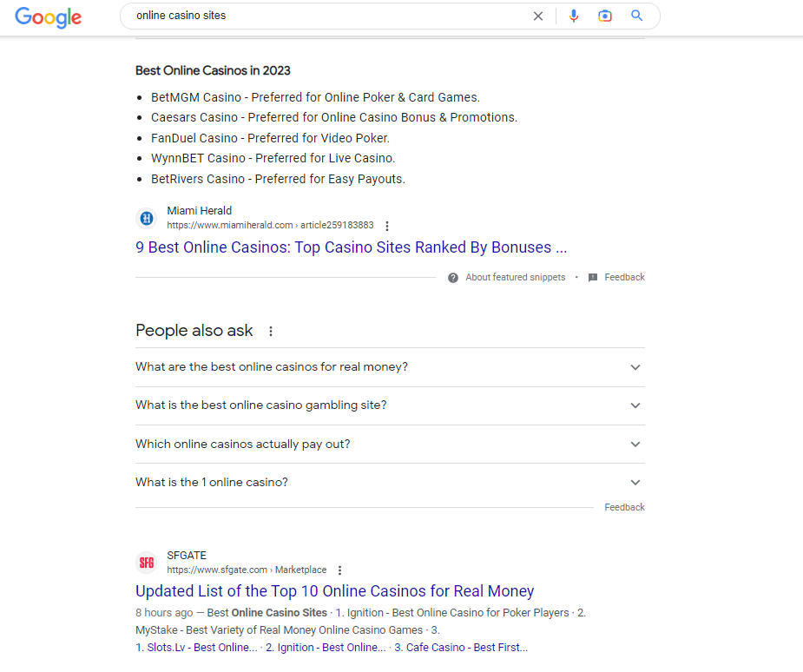Viewport: 803px width, 672px height.
Task: Expand 'What is the 1 online casino' question
Action: (390, 483)
